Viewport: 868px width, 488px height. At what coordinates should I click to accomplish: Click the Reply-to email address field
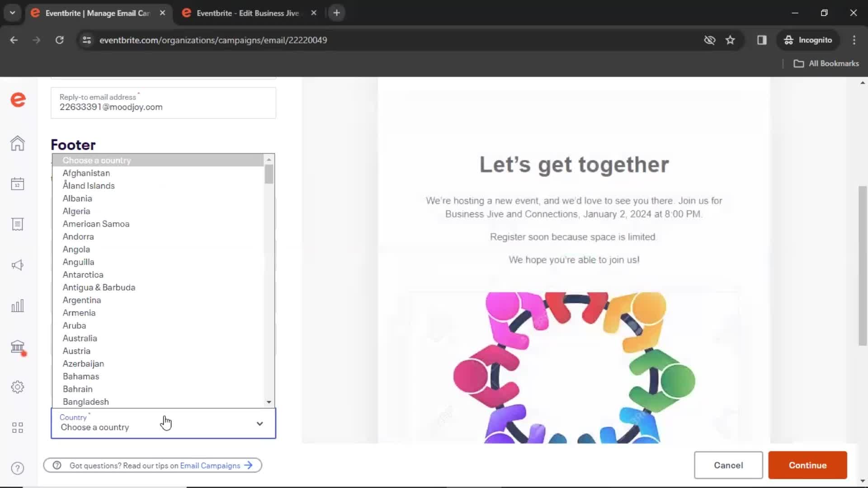click(x=163, y=103)
